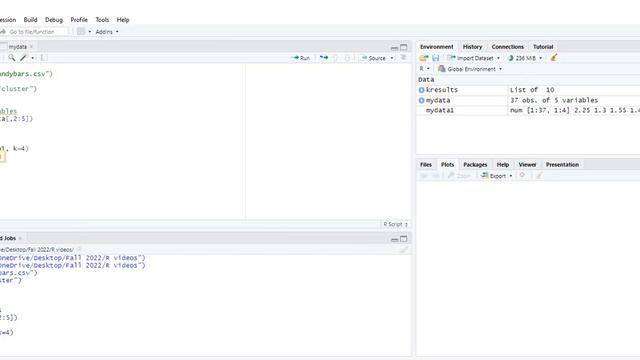The height and width of the screenshot is (360, 640).
Task: Click the Zoom plot button
Action: click(x=460, y=176)
